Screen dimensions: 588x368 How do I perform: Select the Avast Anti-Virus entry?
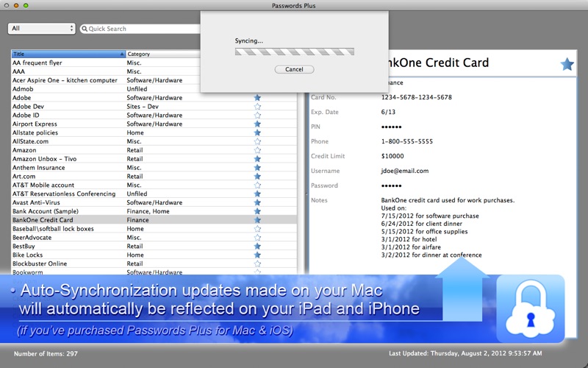click(154, 202)
